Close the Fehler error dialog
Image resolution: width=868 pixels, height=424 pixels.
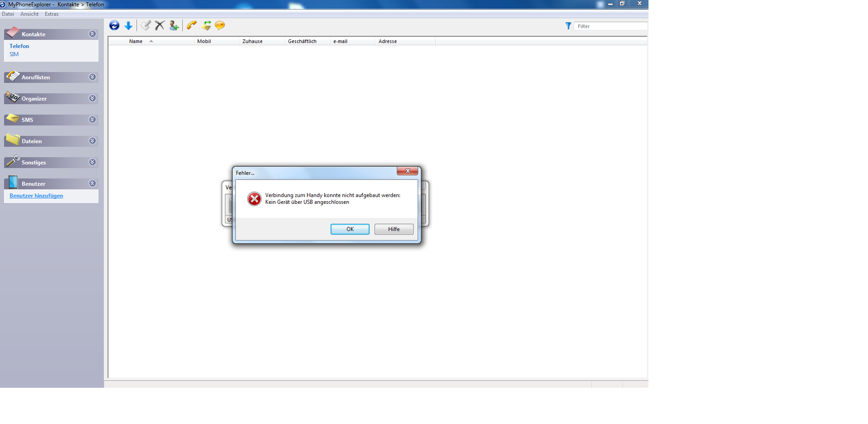pyautogui.click(x=407, y=171)
